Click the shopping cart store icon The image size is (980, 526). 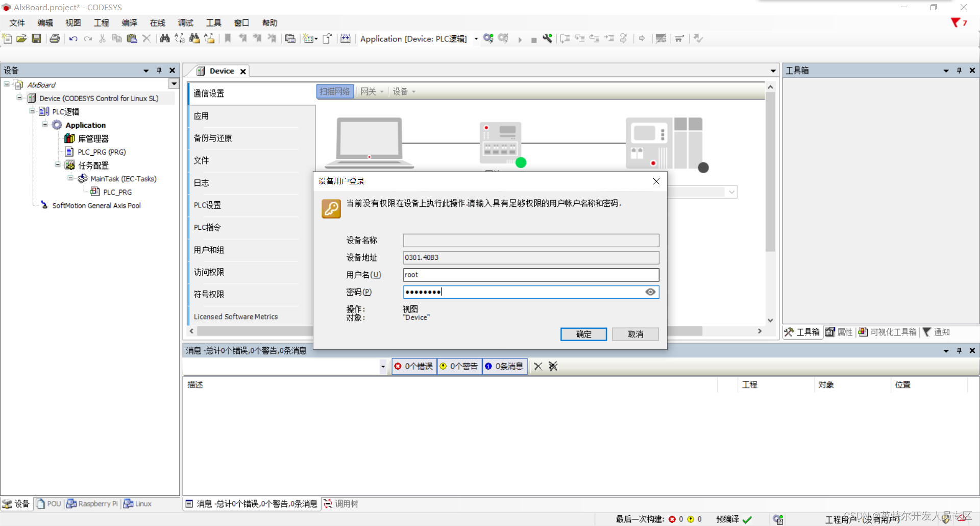[679, 38]
